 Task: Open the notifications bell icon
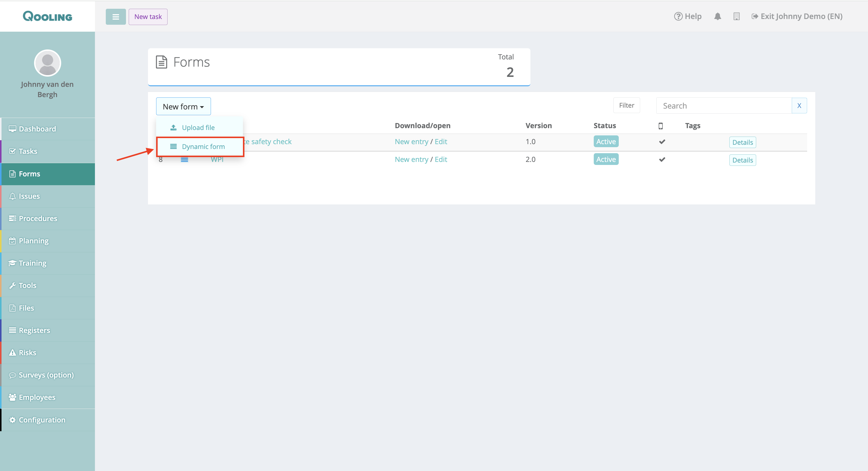717,16
